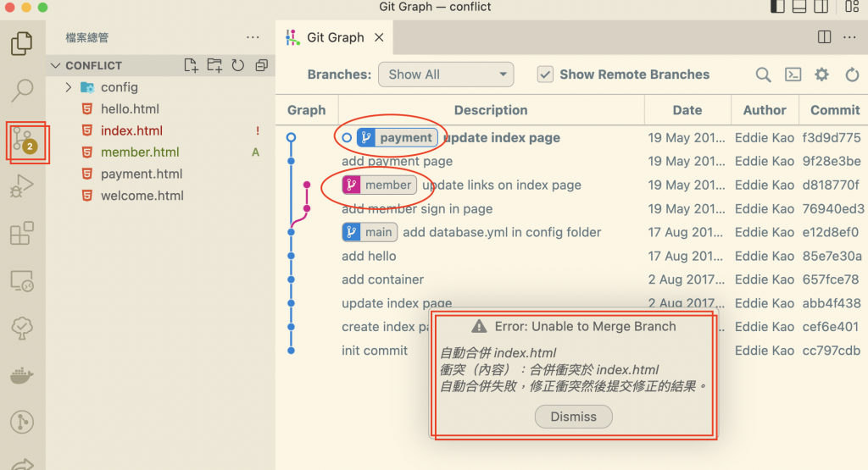Open the Search view in activity bar
Image resolution: width=868 pixels, height=470 pixels.
click(22, 90)
